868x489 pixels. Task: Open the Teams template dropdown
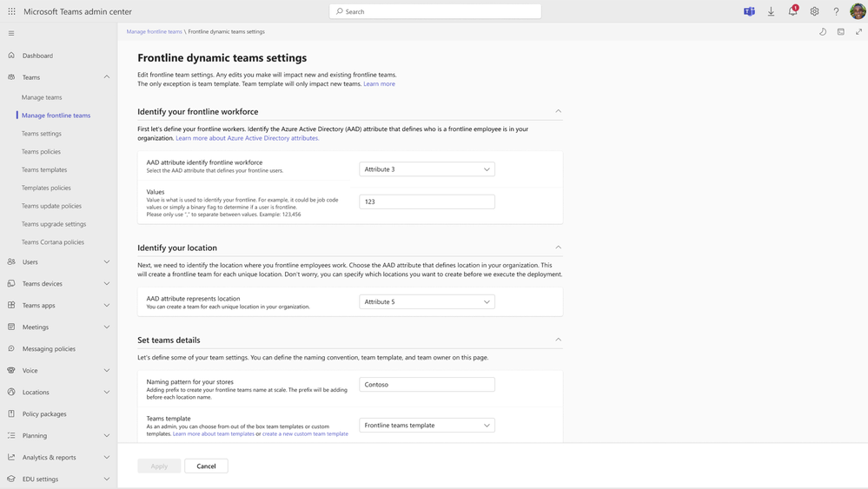427,426
